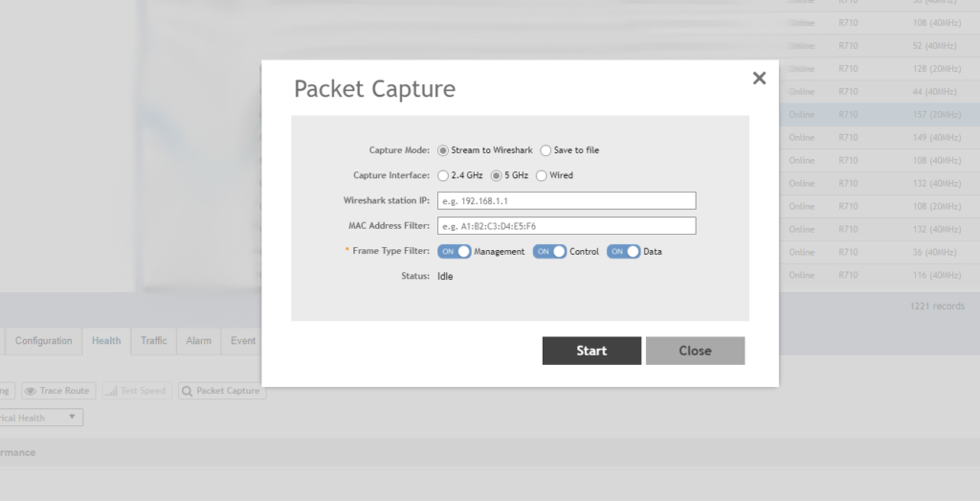Toggle the Control frame filter switch
The width and height of the screenshot is (980, 501).
point(549,251)
